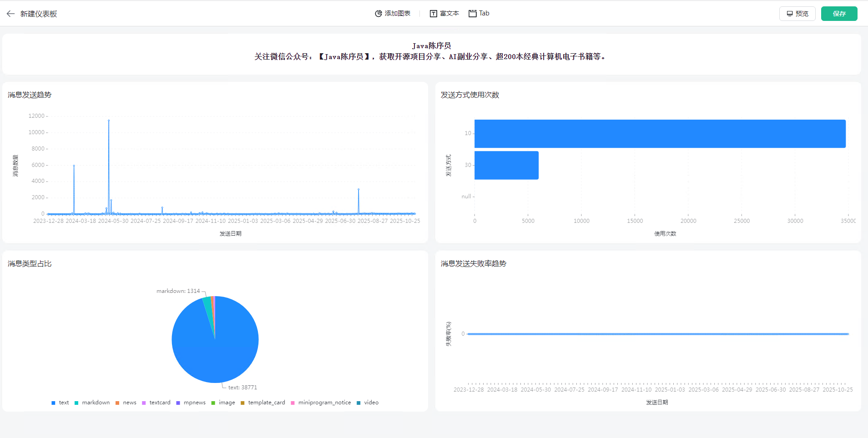Image resolution: width=868 pixels, height=438 pixels.
Task: Hide the markdown series in legend
Action: coord(92,403)
